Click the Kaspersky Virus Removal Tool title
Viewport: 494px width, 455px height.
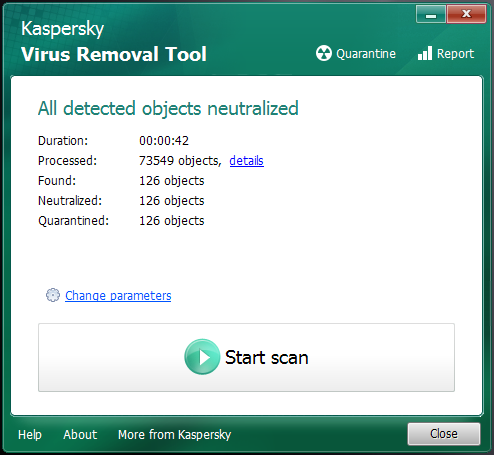click(114, 41)
